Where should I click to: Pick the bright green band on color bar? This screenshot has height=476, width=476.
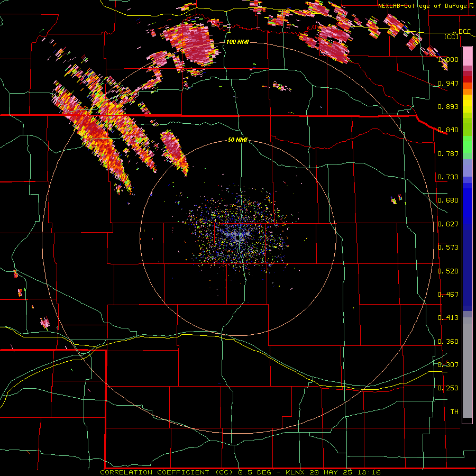(x=467, y=145)
